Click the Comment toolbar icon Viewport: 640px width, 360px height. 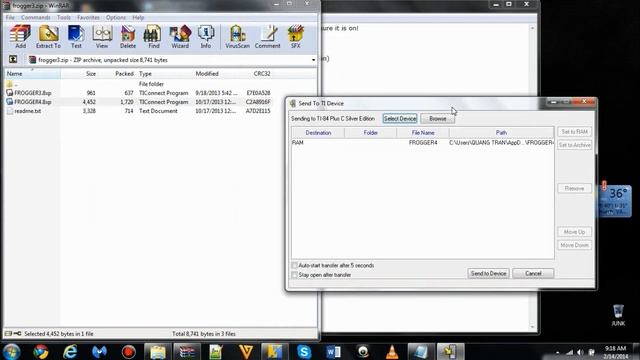[268, 37]
